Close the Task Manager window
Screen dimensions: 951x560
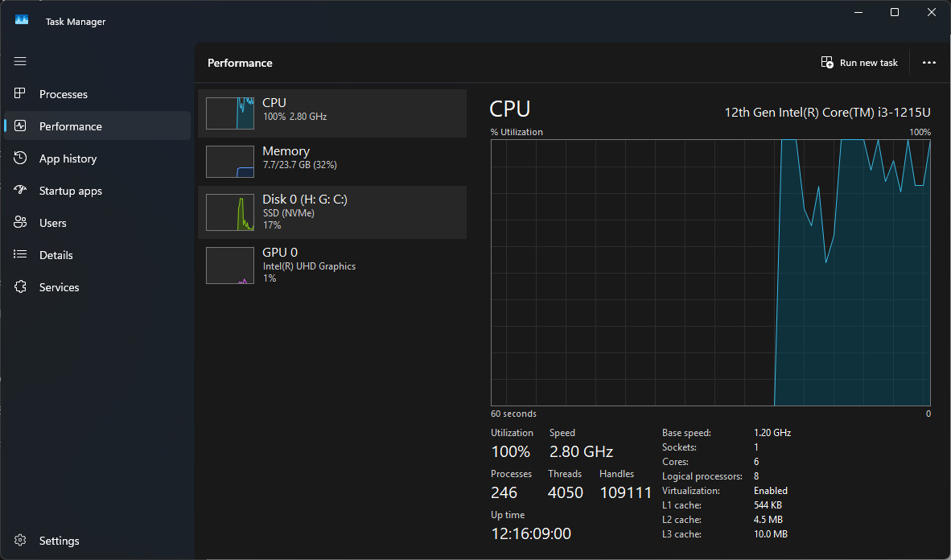[932, 12]
